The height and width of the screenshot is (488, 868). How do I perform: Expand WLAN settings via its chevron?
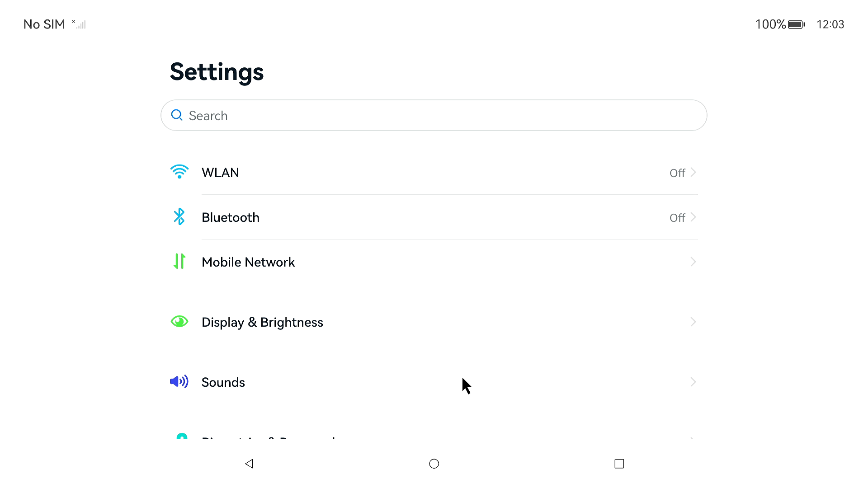point(693,173)
